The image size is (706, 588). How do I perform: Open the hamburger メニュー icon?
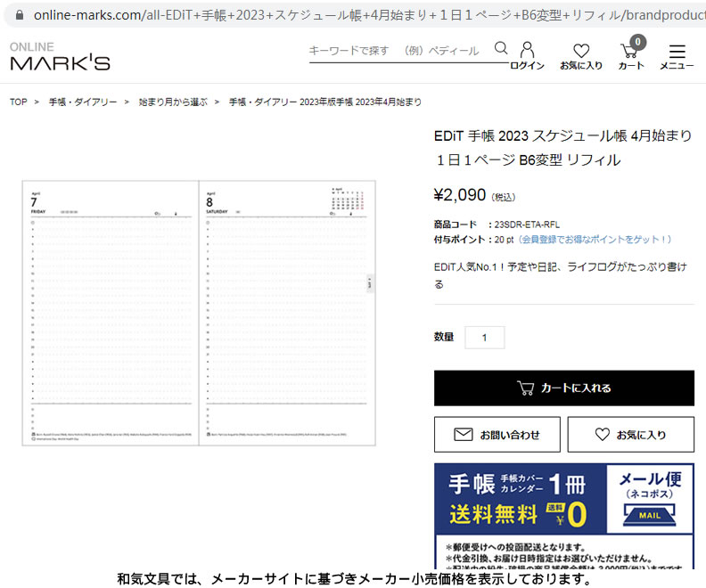(x=677, y=52)
